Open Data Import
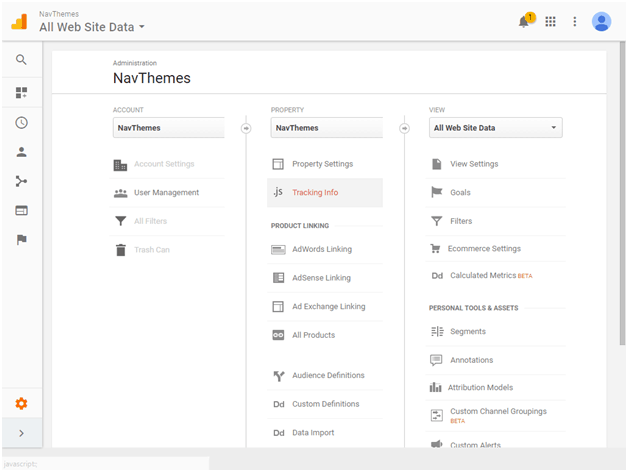 click(x=313, y=433)
